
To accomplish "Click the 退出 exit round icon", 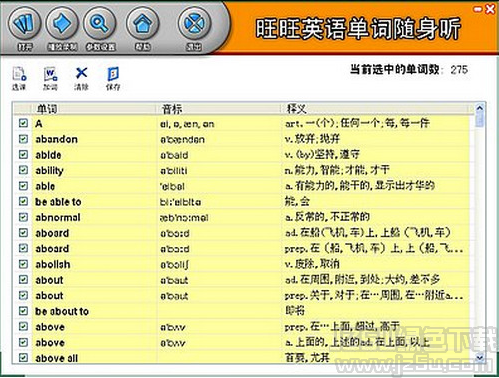I will [194, 24].
